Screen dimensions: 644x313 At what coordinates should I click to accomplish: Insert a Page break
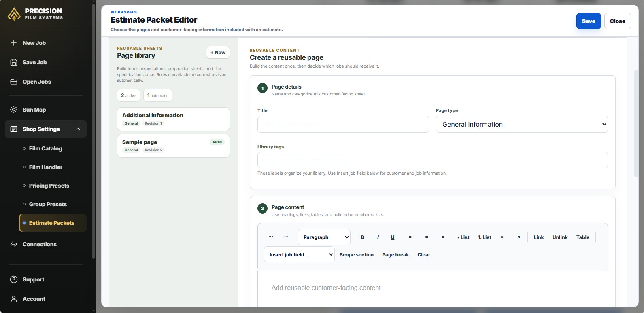click(395, 255)
